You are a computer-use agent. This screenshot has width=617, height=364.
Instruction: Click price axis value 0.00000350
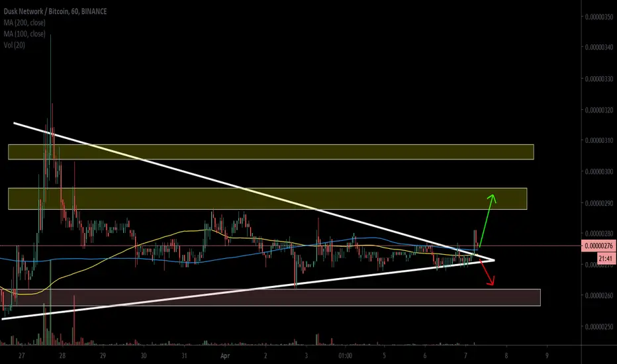pos(599,17)
